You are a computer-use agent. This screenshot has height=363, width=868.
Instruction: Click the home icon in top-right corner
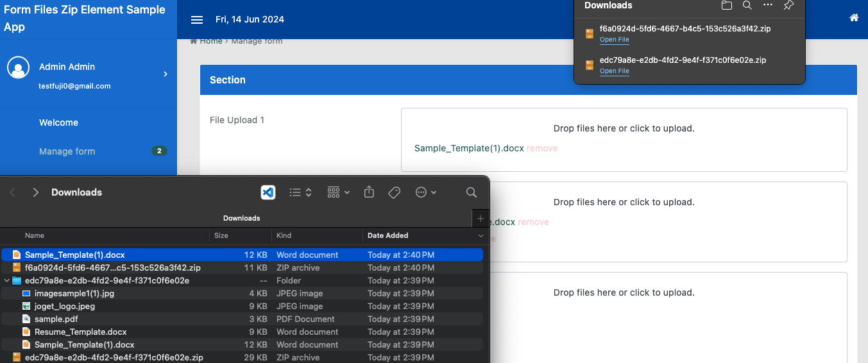pyautogui.click(x=854, y=18)
